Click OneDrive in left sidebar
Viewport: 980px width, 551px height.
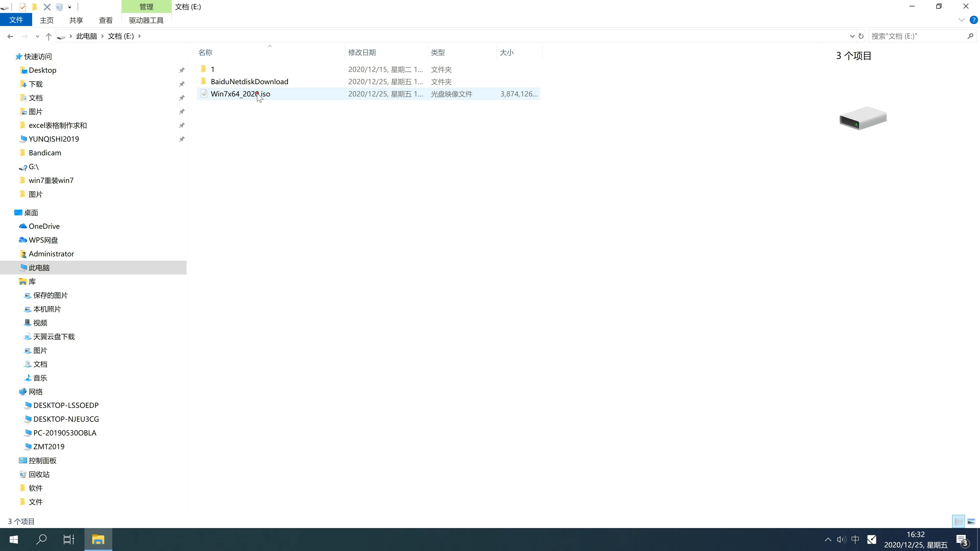44,226
